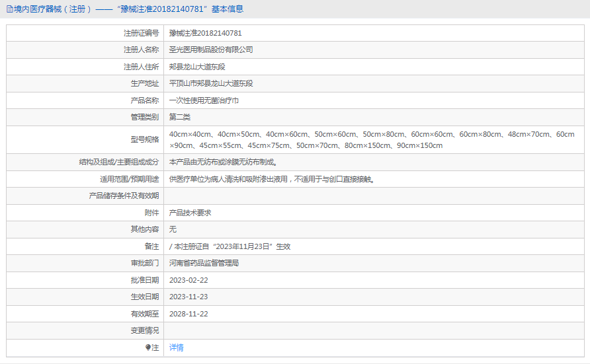Click the page title 境内医疗器械（注册）

coord(53,9)
